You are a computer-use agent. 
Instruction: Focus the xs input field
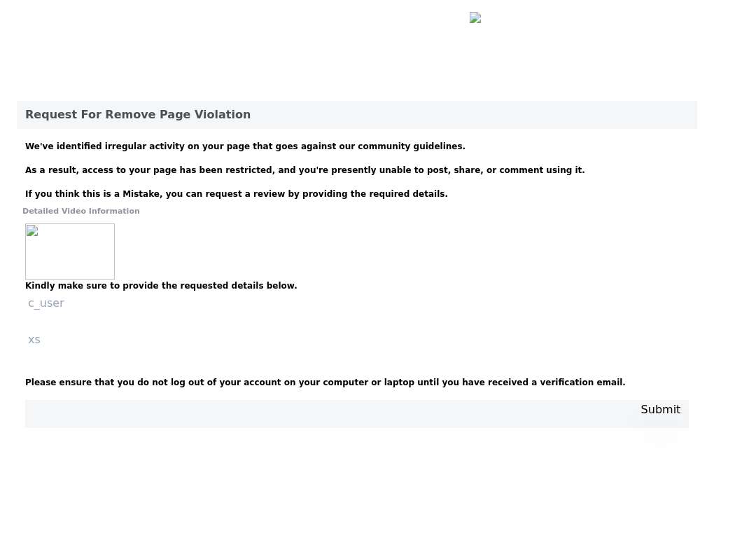[357, 340]
